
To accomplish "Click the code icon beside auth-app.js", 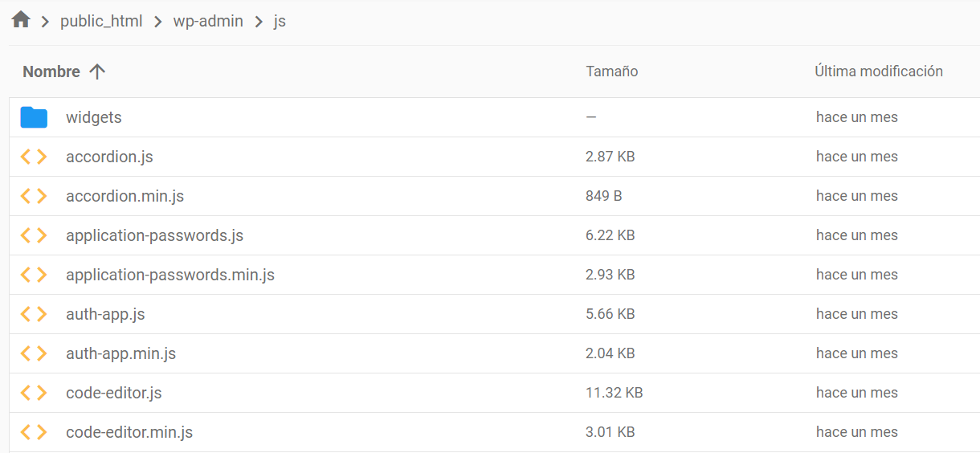I will [34, 314].
